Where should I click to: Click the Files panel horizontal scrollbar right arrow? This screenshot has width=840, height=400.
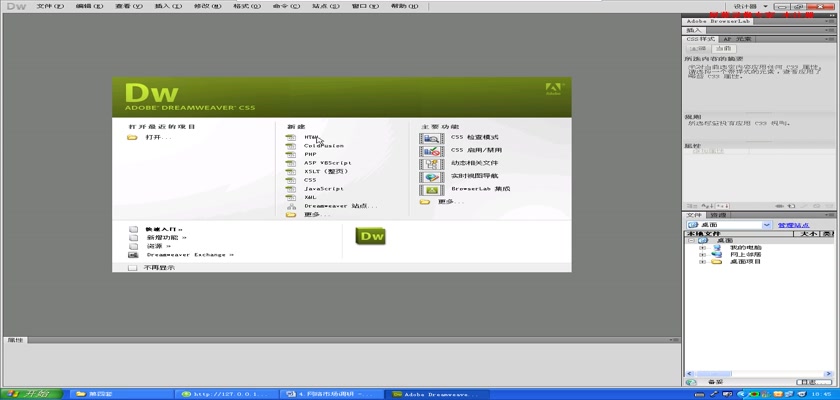click(829, 374)
